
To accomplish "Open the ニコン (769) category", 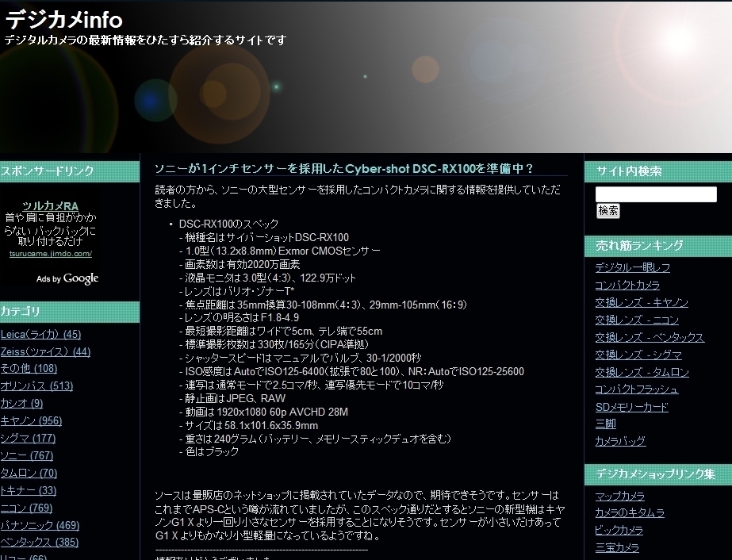I will (x=26, y=508).
